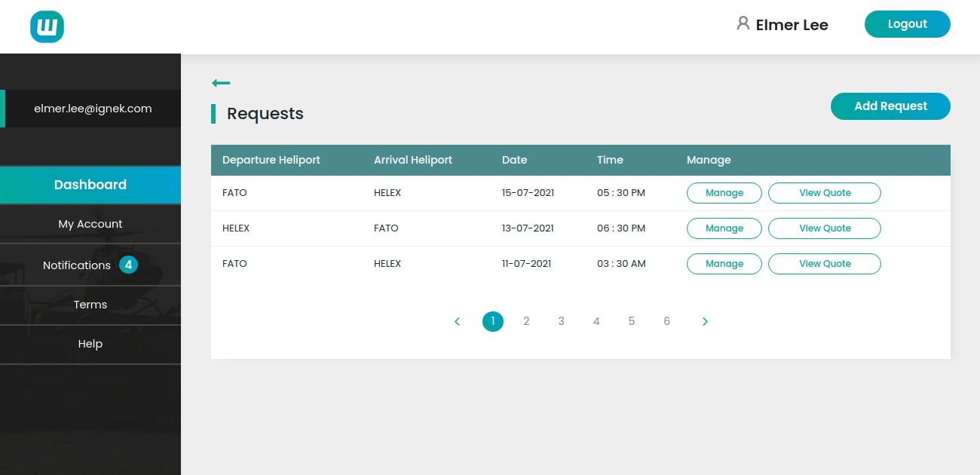Image resolution: width=980 pixels, height=475 pixels.
Task: Click the Logout button
Action: click(x=907, y=23)
